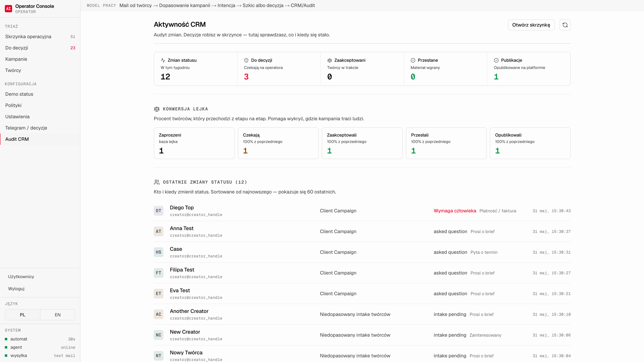Click Another Creator name in list

point(189,311)
